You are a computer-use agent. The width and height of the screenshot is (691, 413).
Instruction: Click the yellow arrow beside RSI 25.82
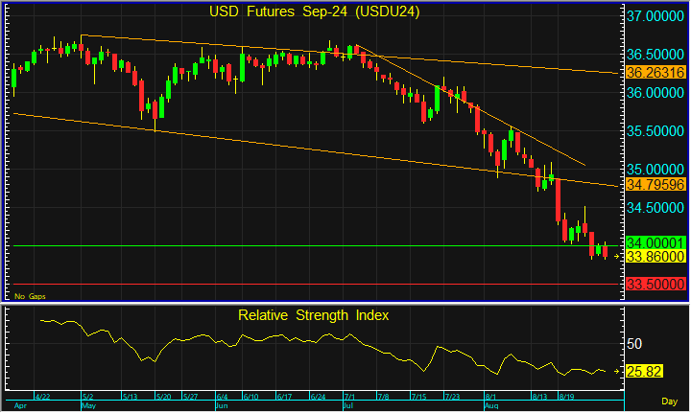(x=617, y=372)
